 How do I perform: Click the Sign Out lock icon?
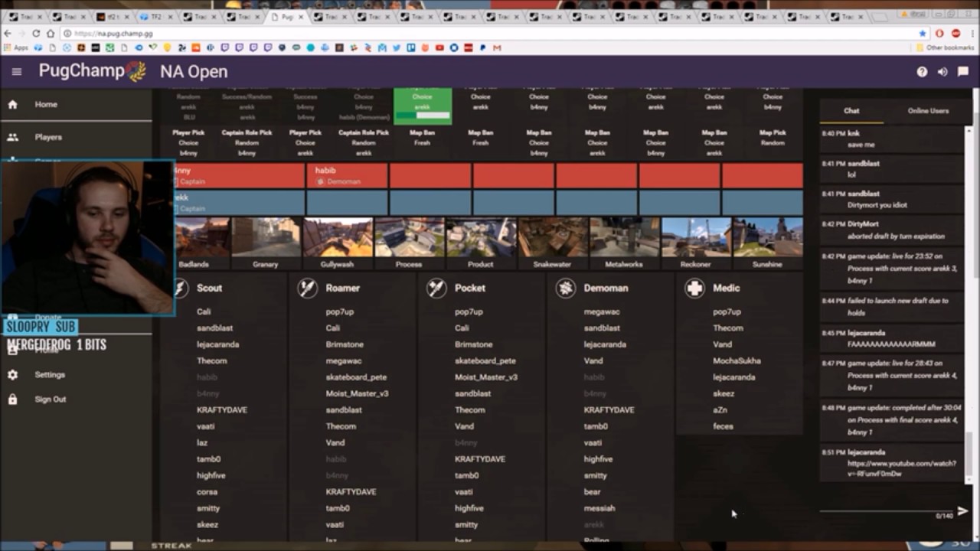point(12,399)
